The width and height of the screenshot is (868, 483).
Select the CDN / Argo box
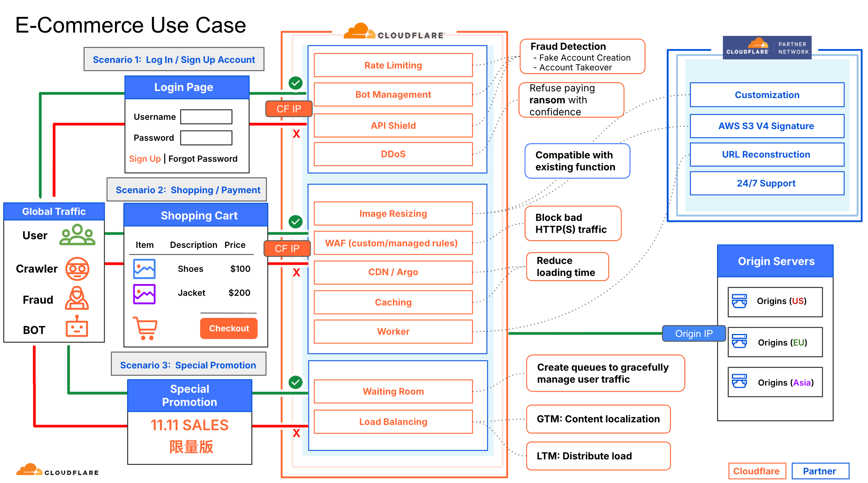click(x=393, y=272)
